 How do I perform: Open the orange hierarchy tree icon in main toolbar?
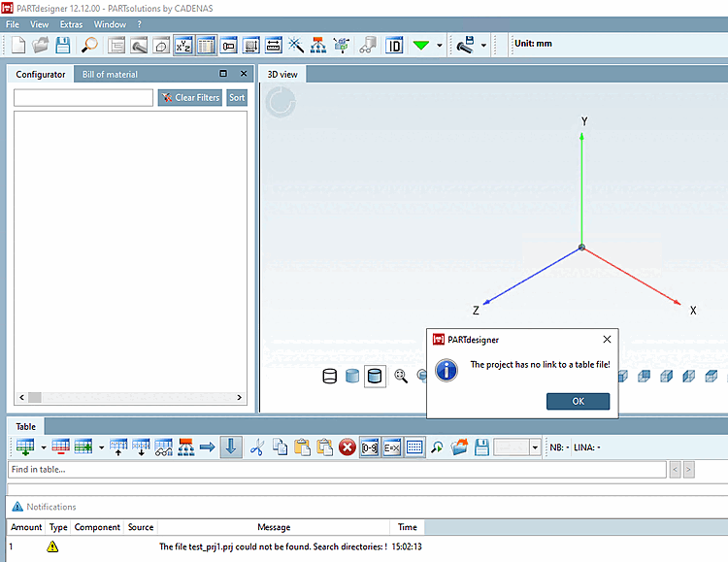pyautogui.click(x=318, y=45)
